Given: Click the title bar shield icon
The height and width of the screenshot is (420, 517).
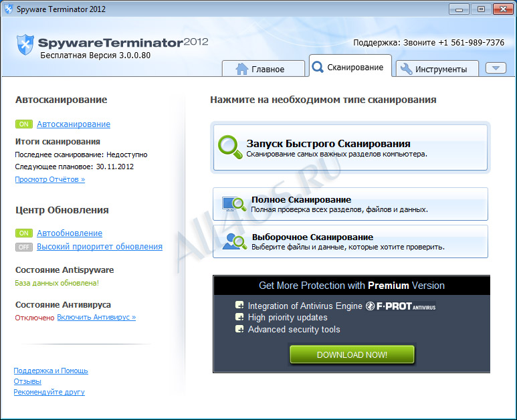Looking at the screenshot, I should pos(9,9).
